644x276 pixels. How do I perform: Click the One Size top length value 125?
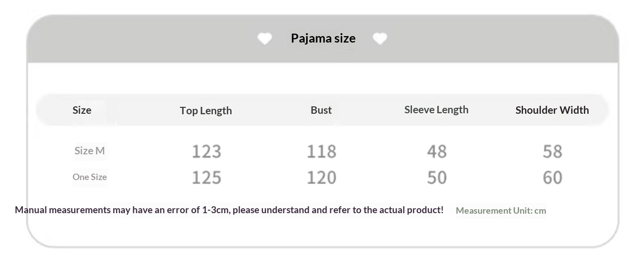tap(206, 178)
